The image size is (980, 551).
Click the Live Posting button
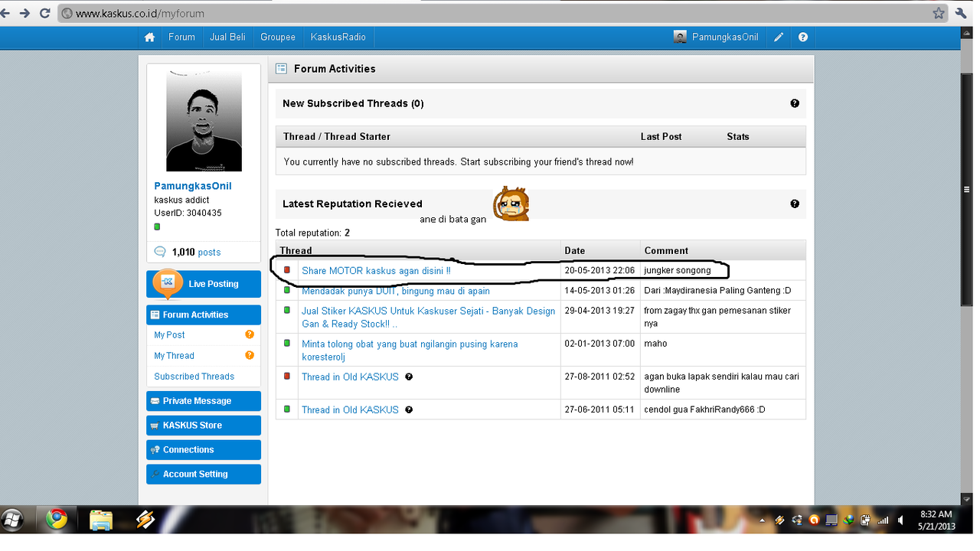pyautogui.click(x=203, y=283)
